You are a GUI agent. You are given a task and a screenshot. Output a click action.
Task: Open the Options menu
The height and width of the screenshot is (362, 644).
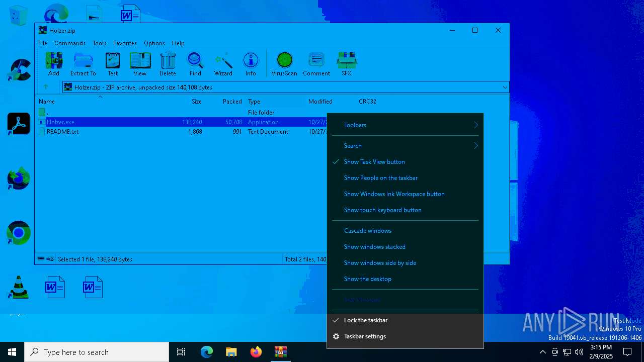[x=154, y=43]
